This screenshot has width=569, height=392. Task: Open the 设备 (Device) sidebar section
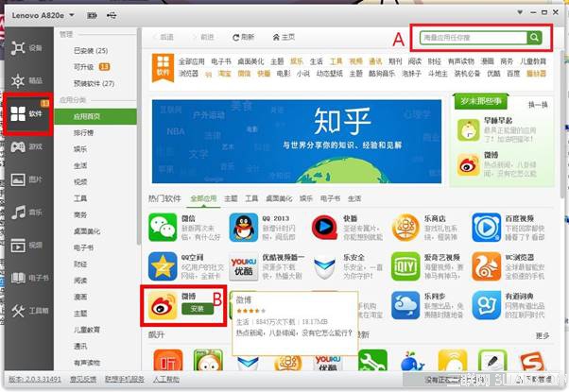[27, 47]
